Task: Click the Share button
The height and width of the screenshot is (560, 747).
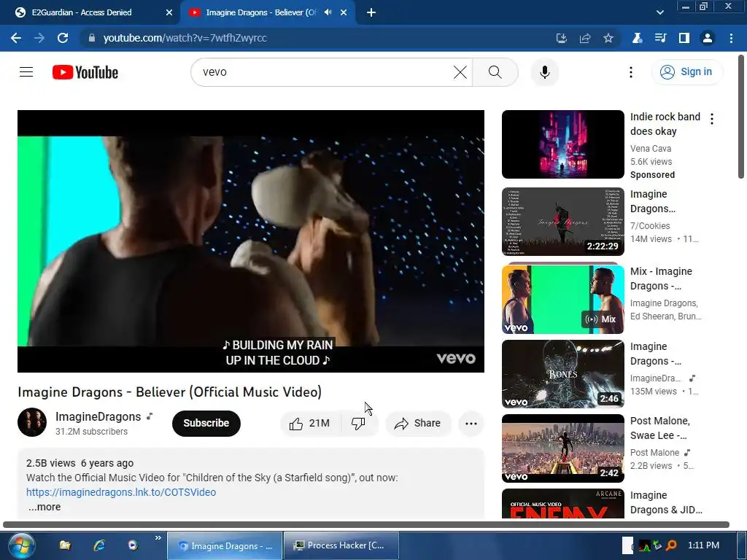Action: point(418,424)
